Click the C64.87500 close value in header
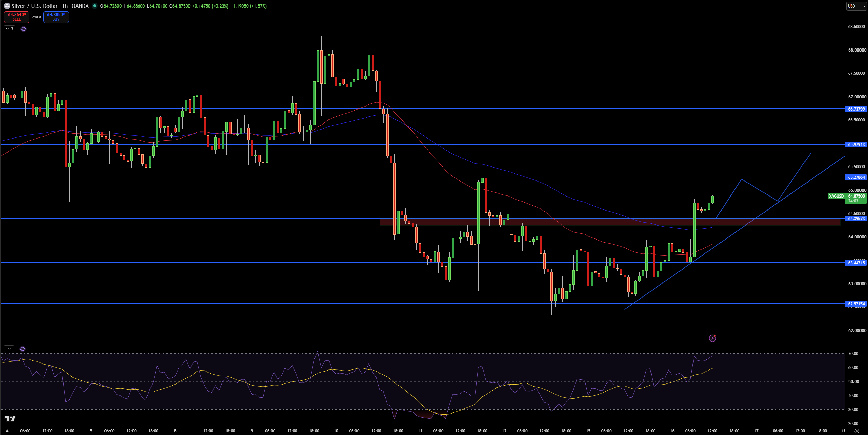 (180, 6)
